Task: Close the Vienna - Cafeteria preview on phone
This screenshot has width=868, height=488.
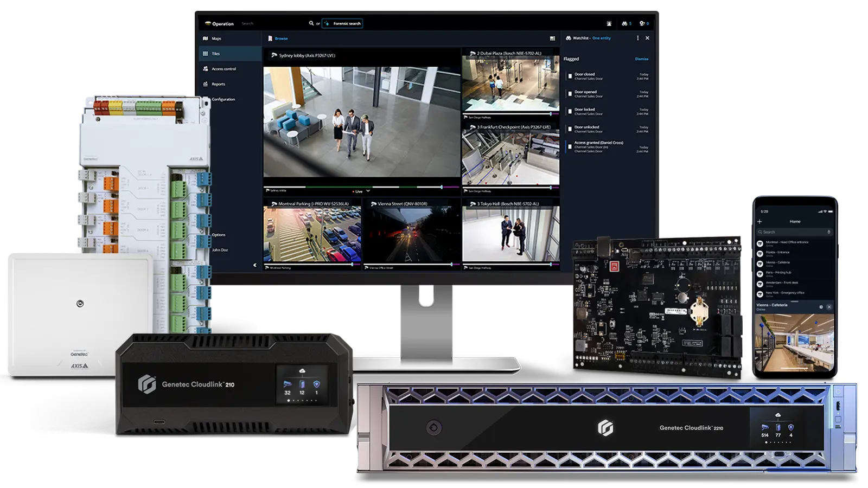Action: 829,307
